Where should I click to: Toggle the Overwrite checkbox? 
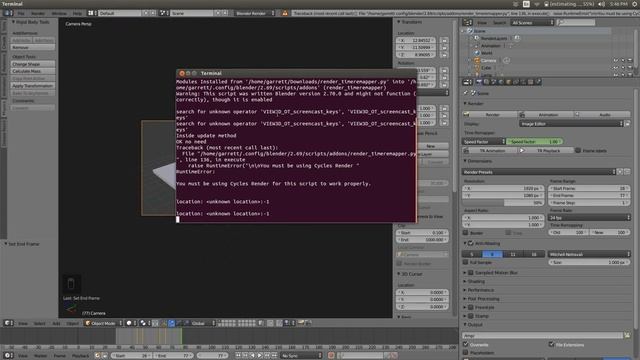[x=466, y=344]
